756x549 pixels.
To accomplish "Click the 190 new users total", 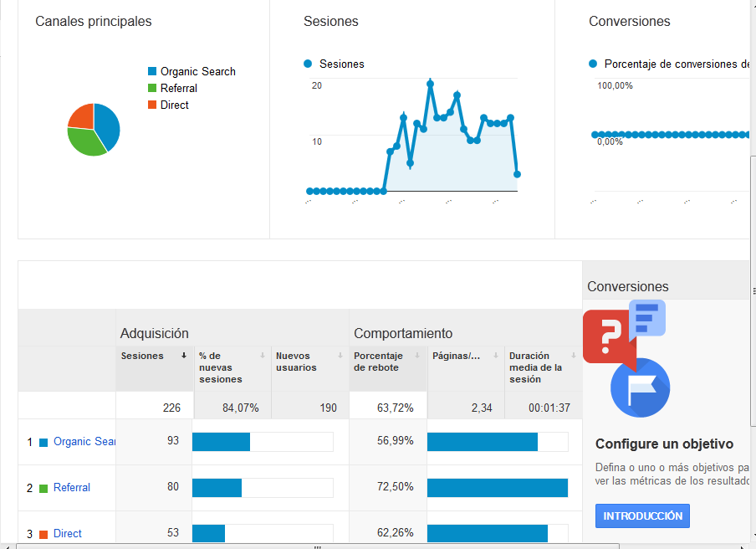I will coord(329,408).
